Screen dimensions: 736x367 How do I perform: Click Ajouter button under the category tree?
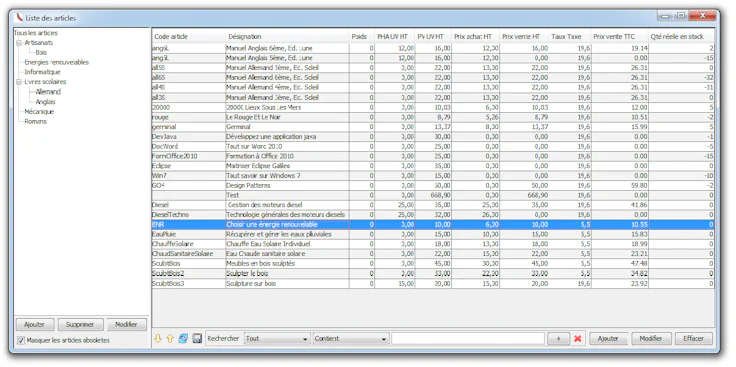pyautogui.click(x=35, y=324)
